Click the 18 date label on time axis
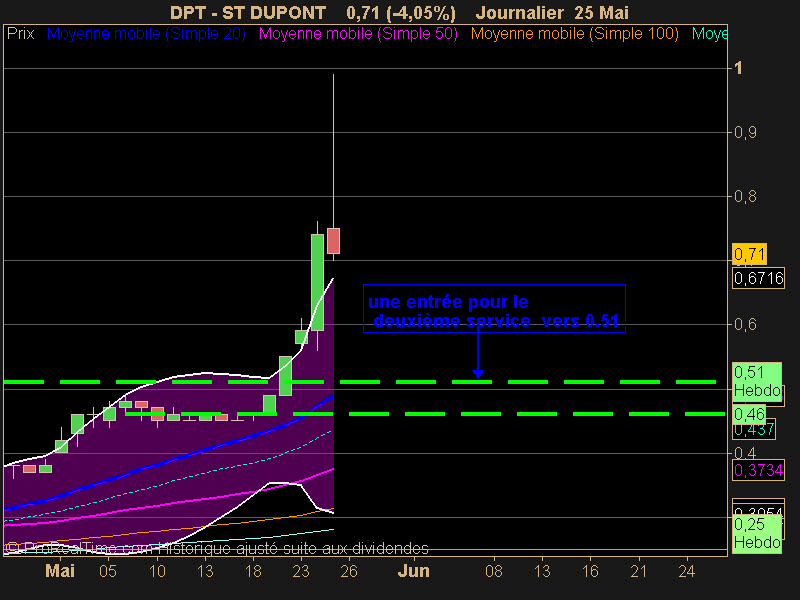 pyautogui.click(x=253, y=571)
